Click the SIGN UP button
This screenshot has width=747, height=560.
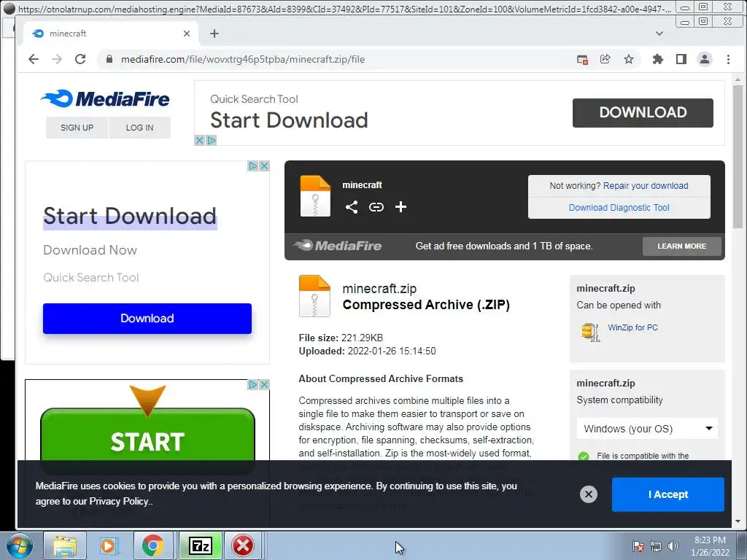(x=77, y=128)
